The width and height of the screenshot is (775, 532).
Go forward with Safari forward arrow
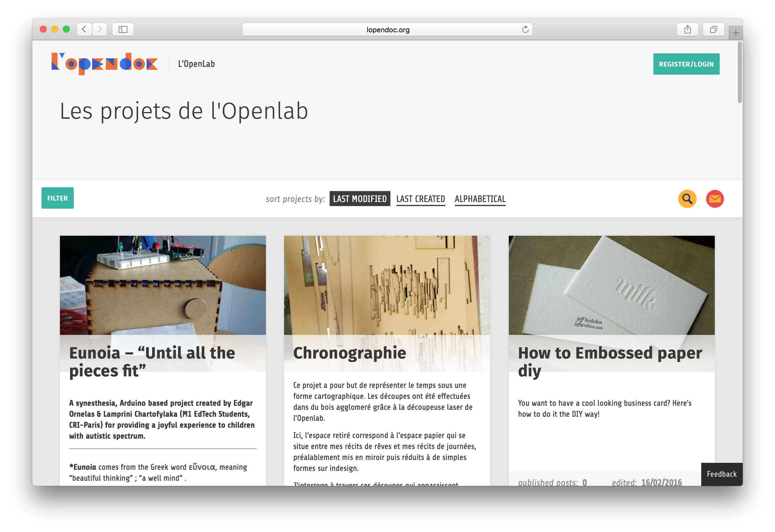coord(99,29)
